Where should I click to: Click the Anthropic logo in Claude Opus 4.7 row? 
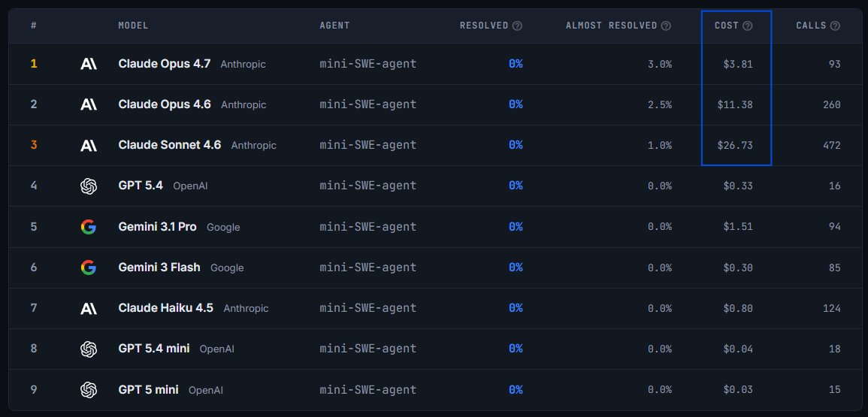click(89, 64)
